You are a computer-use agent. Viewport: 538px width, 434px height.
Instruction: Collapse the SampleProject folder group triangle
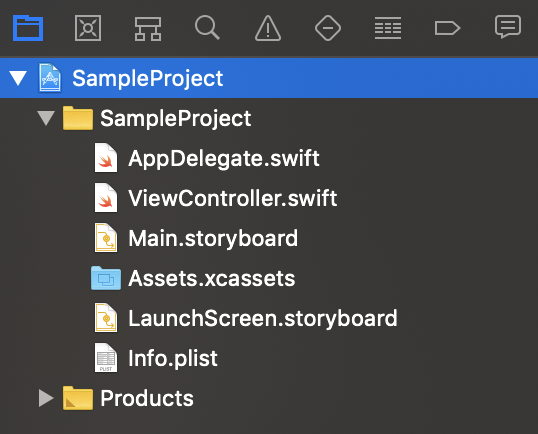point(46,118)
